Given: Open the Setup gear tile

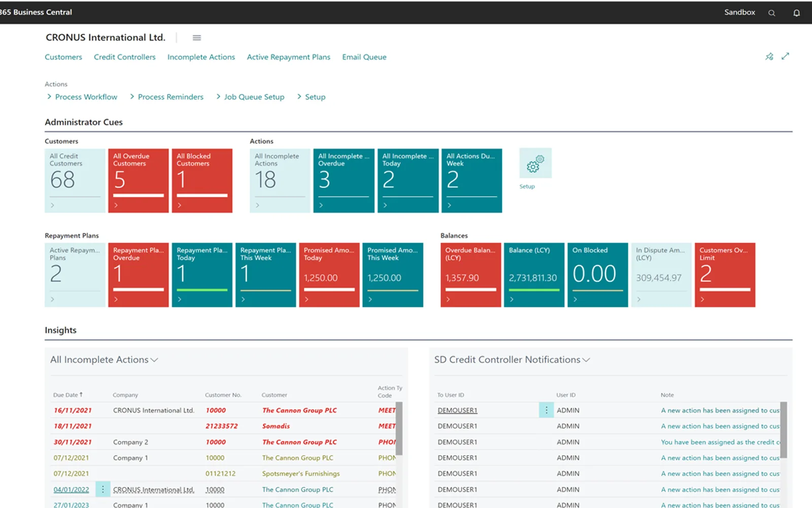Looking at the screenshot, I should (x=535, y=163).
